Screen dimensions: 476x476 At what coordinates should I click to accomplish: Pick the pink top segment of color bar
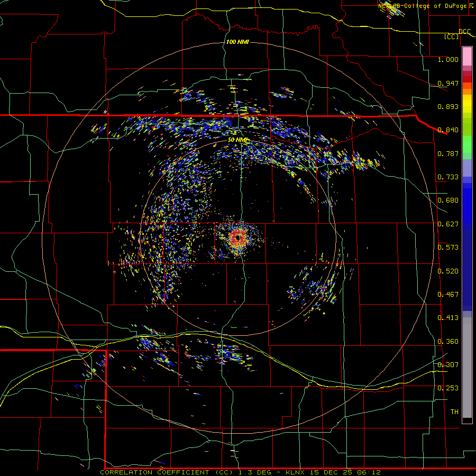point(467,56)
